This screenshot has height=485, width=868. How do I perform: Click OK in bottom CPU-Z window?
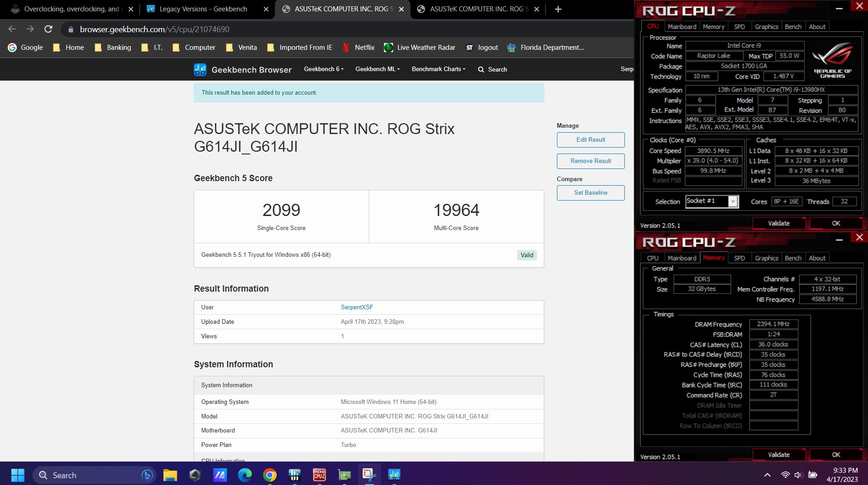[x=836, y=455]
